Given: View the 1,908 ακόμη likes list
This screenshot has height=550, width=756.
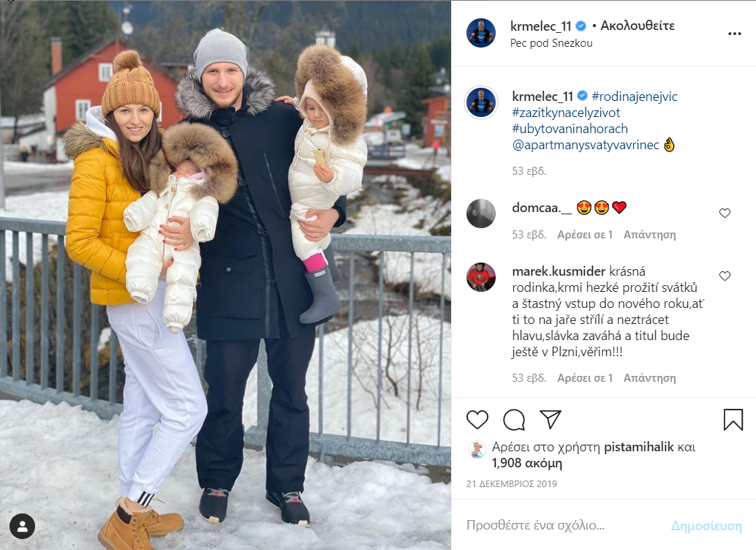Looking at the screenshot, I should 526,463.
